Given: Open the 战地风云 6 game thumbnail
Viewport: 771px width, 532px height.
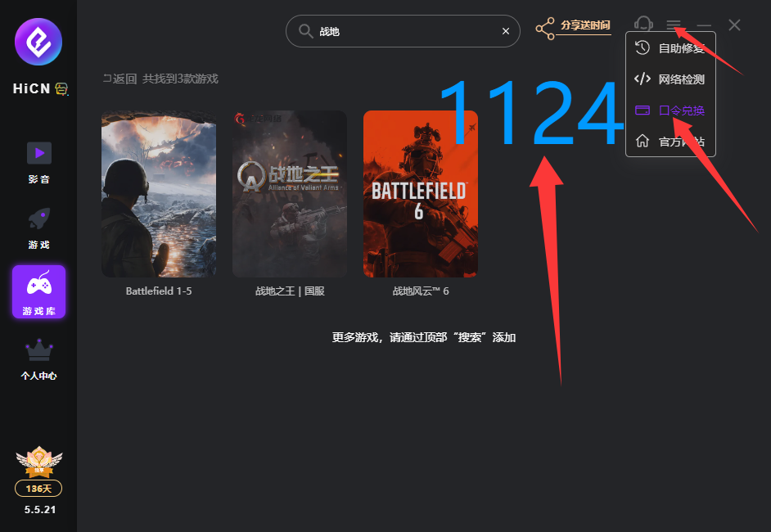Looking at the screenshot, I should click(421, 194).
